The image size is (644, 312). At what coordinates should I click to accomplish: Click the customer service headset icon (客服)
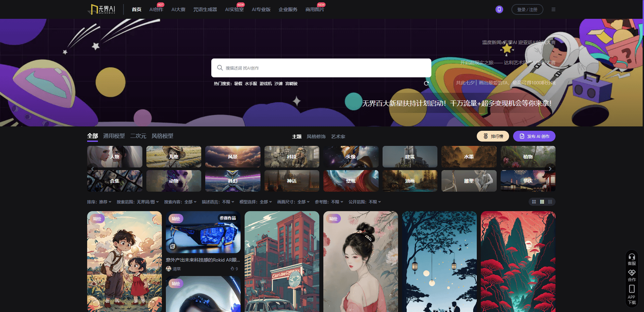(x=632, y=257)
